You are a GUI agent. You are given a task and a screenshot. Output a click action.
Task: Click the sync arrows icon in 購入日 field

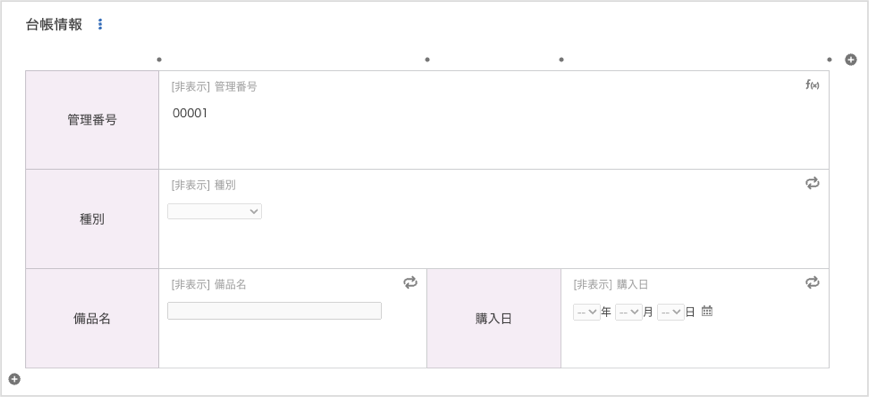point(812,283)
